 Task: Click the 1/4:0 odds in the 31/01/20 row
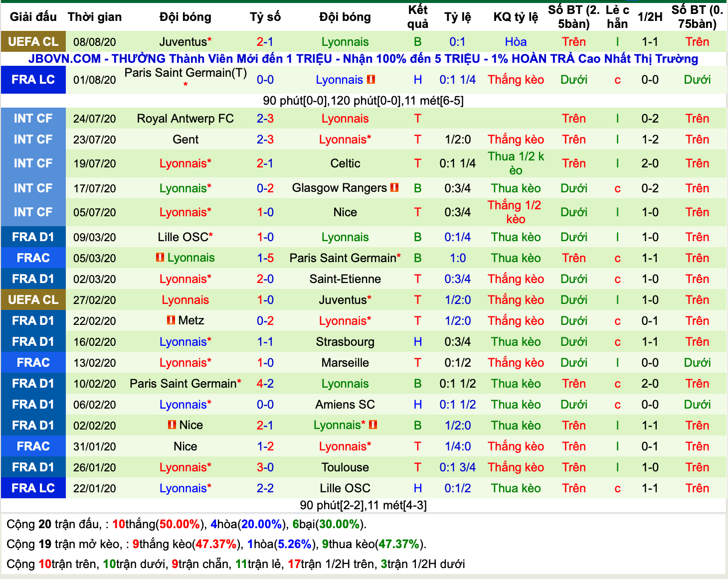tap(458, 446)
